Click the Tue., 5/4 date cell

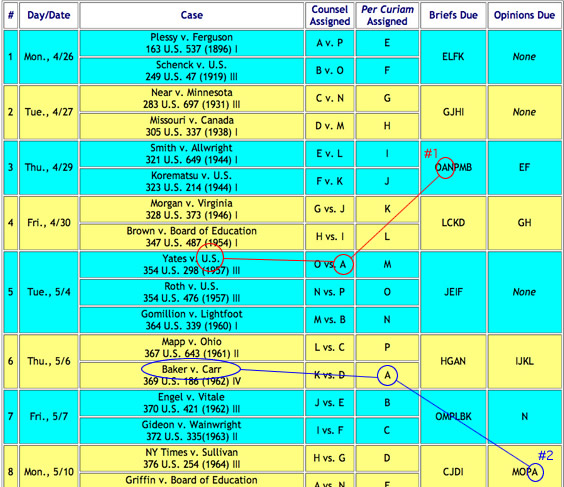(x=49, y=292)
